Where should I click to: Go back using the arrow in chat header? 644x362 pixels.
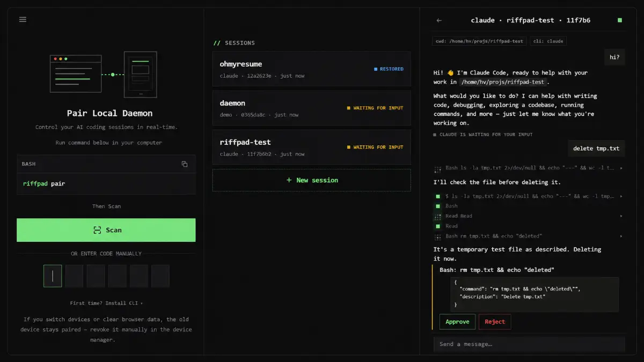(439, 20)
